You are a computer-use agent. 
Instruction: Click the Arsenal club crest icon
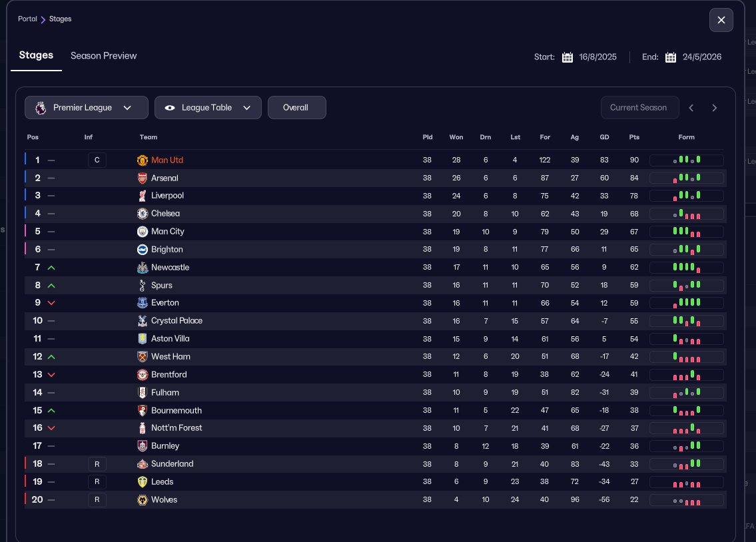pos(143,178)
